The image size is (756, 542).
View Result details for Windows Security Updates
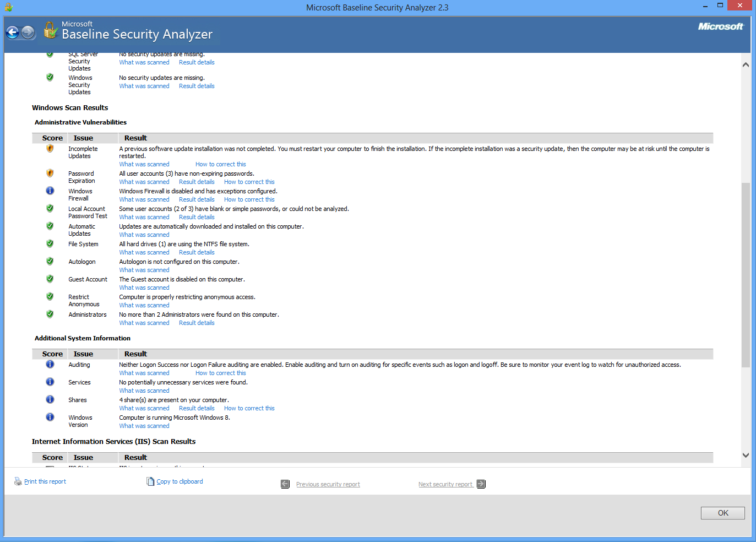197,86
